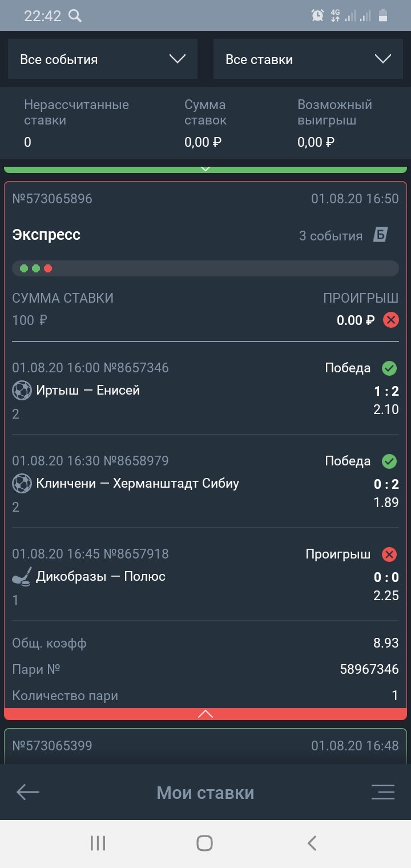Tap the Б bookmaker icon on Экспресс
Screen dimensions: 411x868
[x=381, y=235]
